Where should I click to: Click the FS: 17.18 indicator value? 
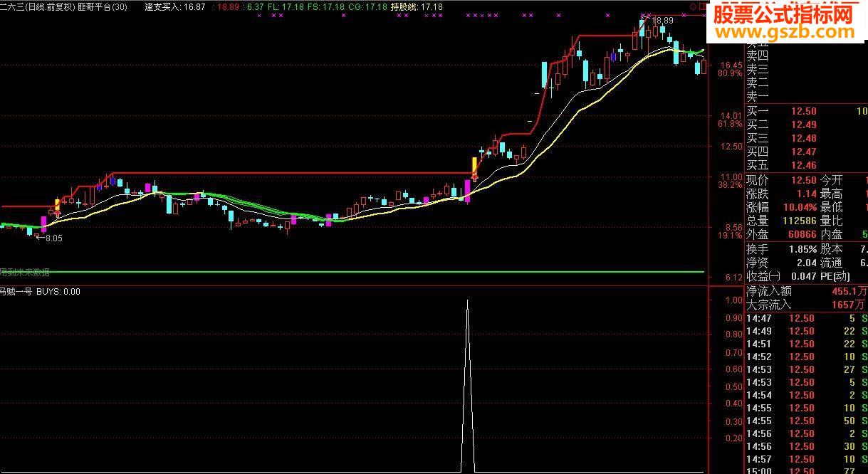(x=327, y=6)
